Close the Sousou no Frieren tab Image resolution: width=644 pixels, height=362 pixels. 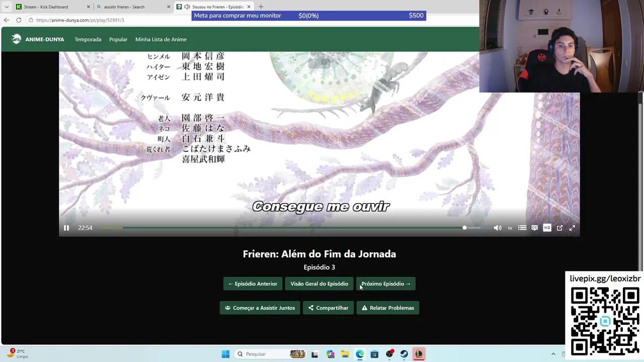[x=249, y=7]
